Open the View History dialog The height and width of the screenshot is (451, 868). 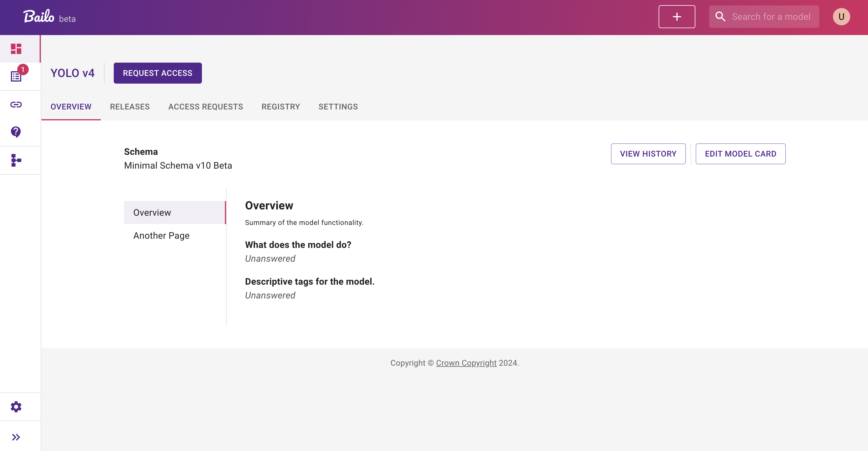(x=648, y=154)
